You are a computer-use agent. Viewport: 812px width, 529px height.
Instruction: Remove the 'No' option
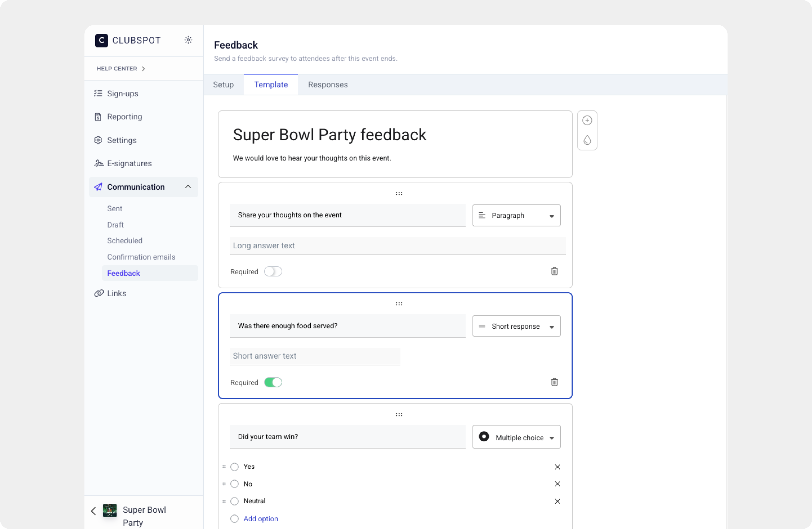point(557,484)
